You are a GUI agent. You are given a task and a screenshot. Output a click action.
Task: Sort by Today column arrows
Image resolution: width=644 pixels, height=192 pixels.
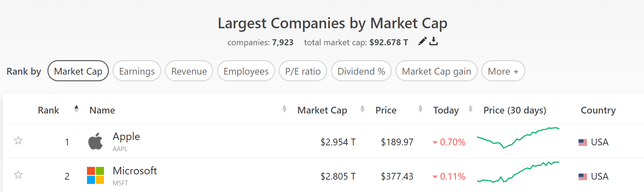tap(470, 109)
